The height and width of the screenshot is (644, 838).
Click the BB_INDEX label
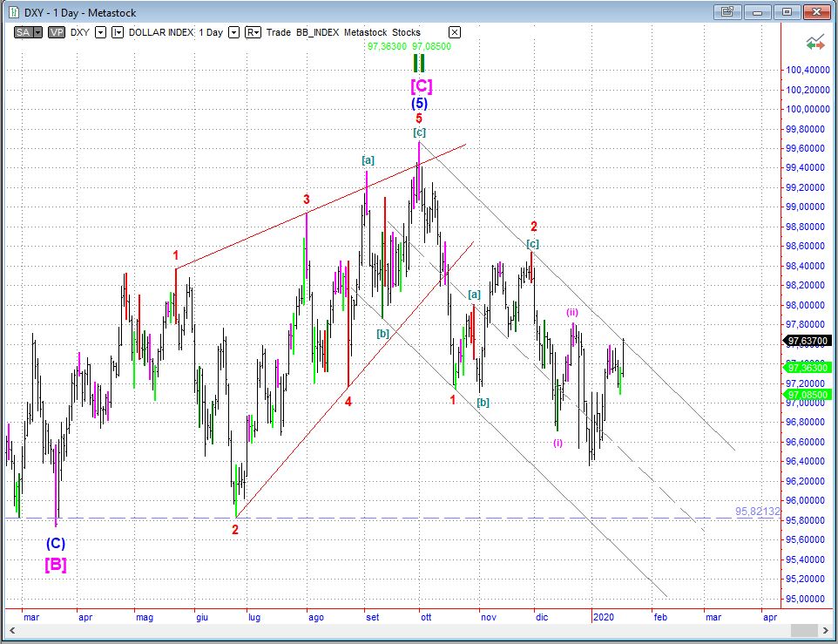coord(319,32)
